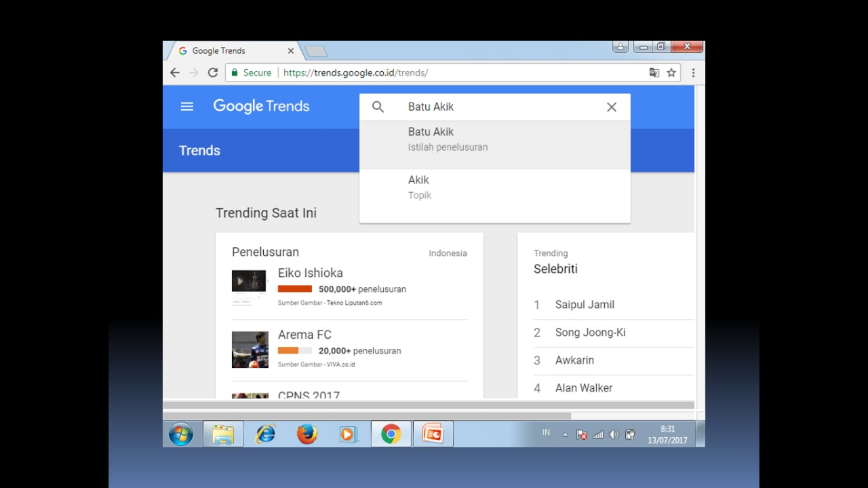The image size is (868, 488).
Task: Go back with the browser back arrow
Action: pos(175,73)
